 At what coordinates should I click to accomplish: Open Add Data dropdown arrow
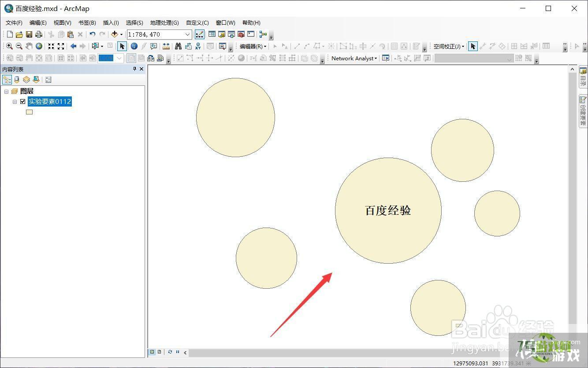click(122, 34)
